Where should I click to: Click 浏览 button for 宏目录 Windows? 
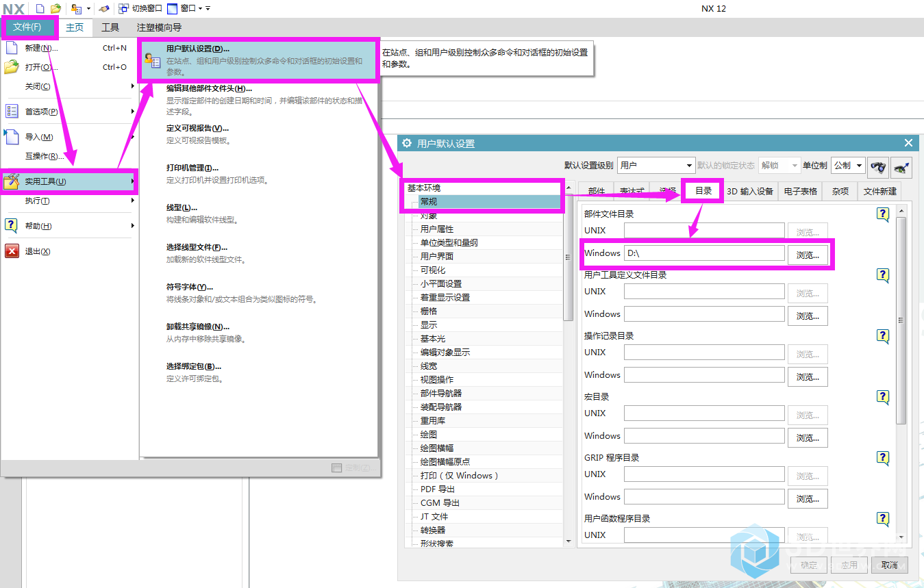coord(808,437)
